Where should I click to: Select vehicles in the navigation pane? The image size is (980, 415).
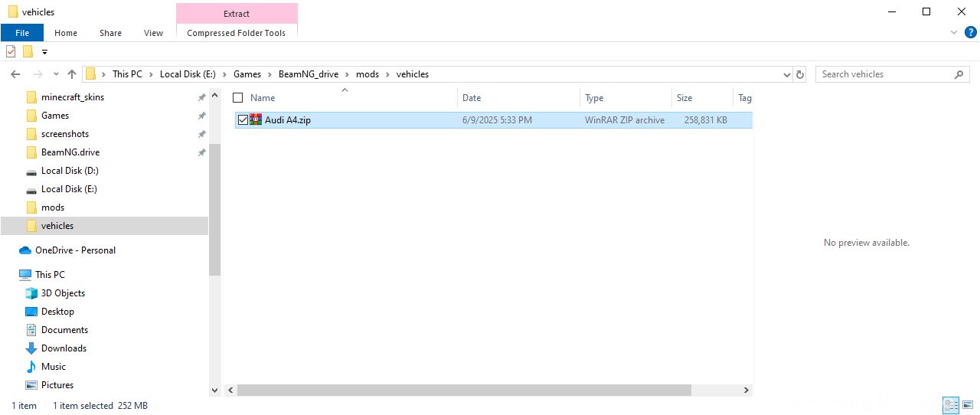tap(57, 226)
